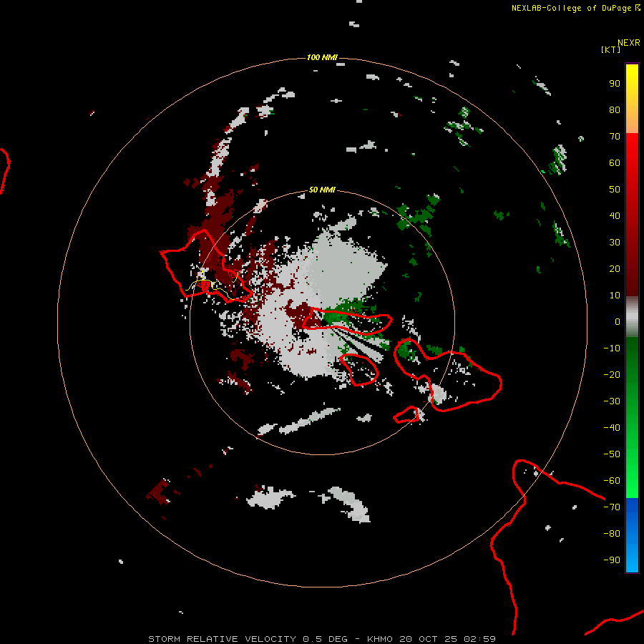Click the 50 value on the velocity scale
644x644 pixels.
click(615, 190)
